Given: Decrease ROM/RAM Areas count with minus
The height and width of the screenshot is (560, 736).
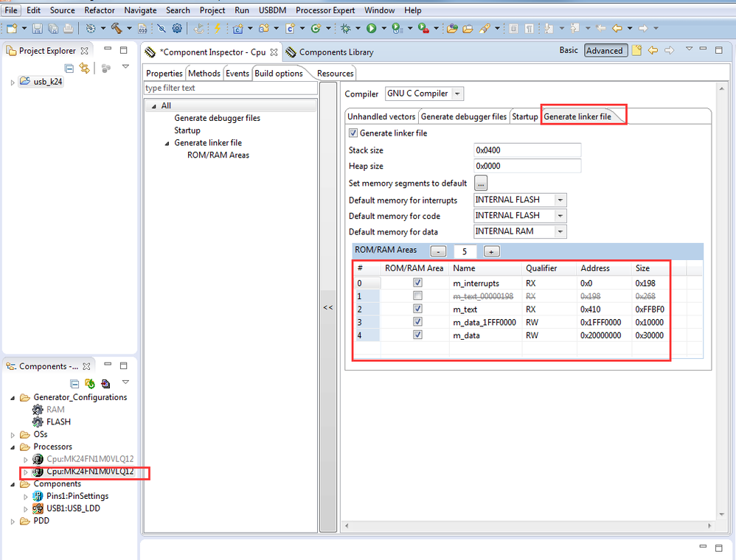Looking at the screenshot, I should [438, 251].
